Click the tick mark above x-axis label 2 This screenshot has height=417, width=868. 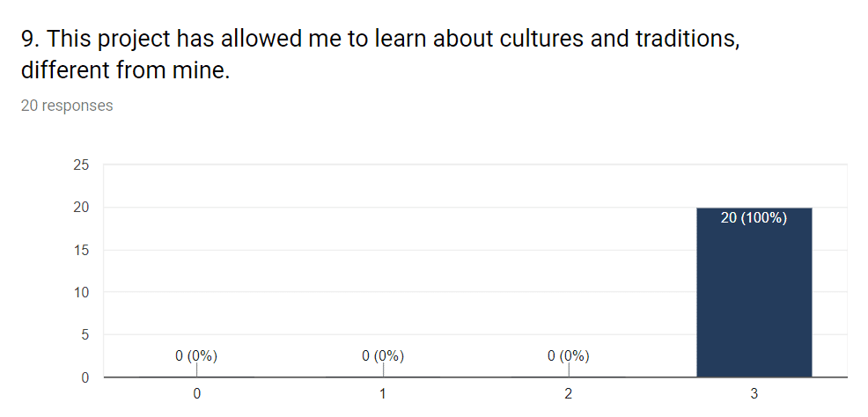569,370
